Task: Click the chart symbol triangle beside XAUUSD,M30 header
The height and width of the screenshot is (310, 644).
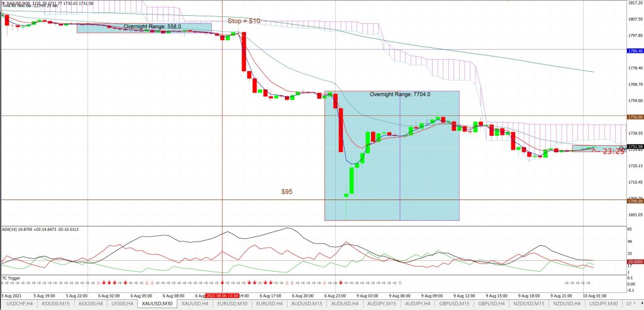Action: tap(3, 3)
